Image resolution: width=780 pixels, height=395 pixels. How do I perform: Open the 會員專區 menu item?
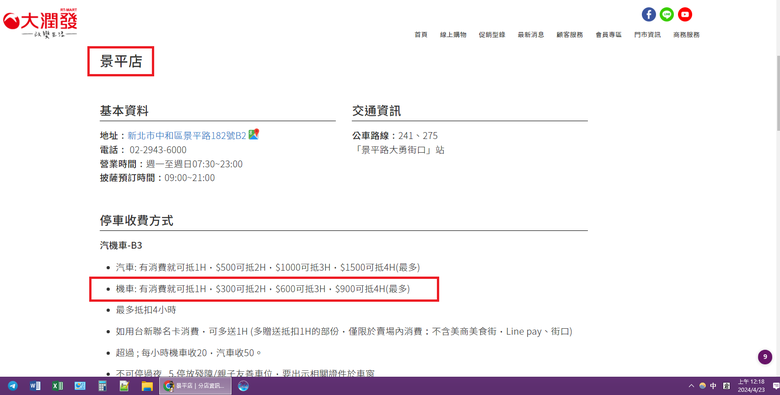(608, 35)
